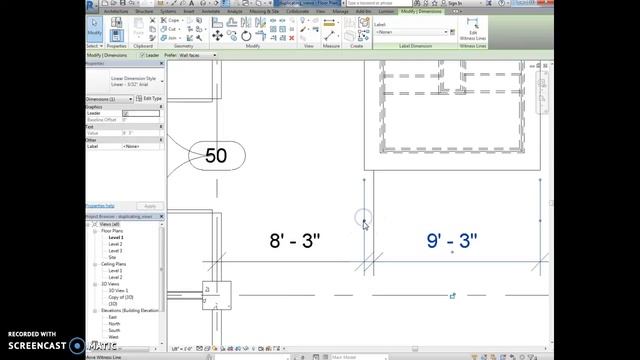Open the Structure ribbon tab
Screen dimensions: 640x360
(x=144, y=11)
